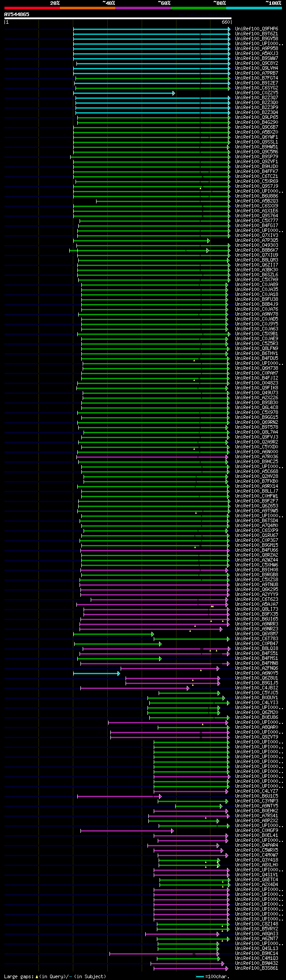This screenshot has width=286, height=980.
Task: Click UniRef100_A9NRR3 label
Action: (x=257, y=624)
